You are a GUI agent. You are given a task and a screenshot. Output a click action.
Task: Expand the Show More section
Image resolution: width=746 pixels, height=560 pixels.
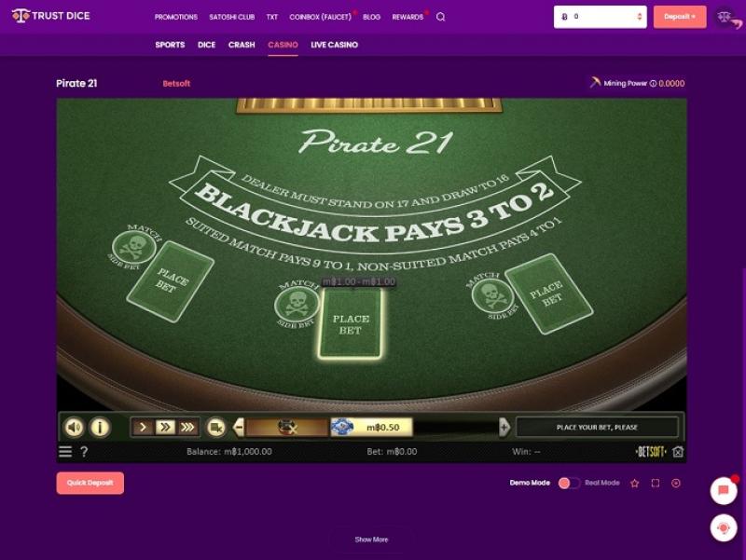371,540
